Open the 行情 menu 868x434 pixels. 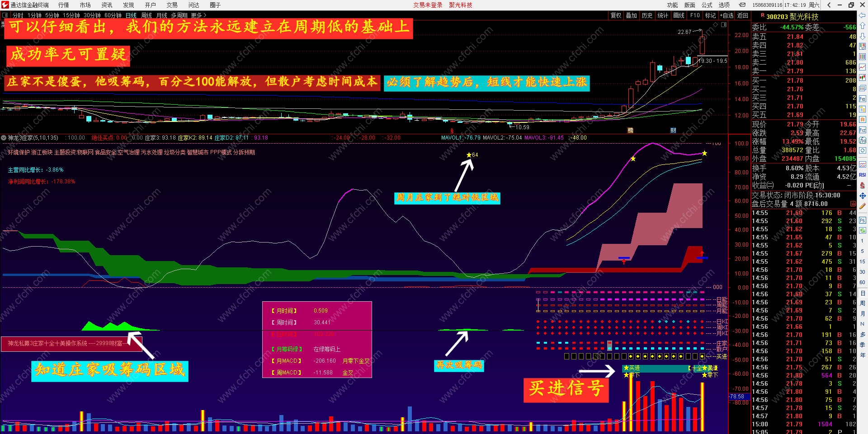coord(64,5)
